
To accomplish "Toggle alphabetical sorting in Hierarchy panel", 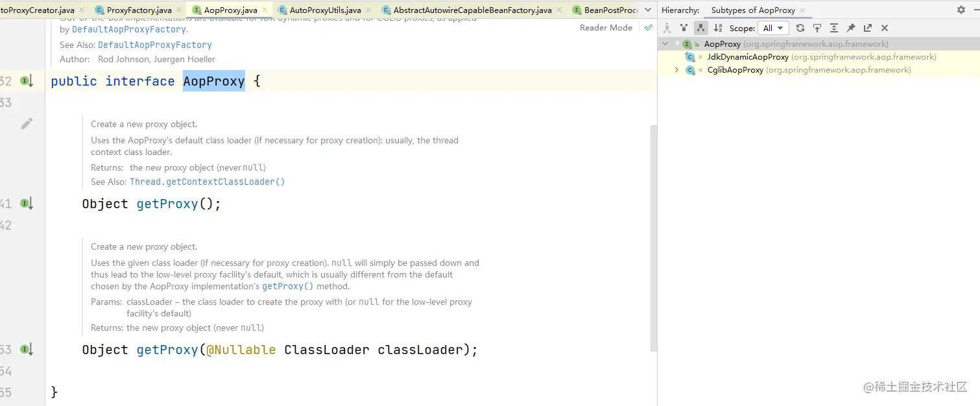I will point(718,28).
